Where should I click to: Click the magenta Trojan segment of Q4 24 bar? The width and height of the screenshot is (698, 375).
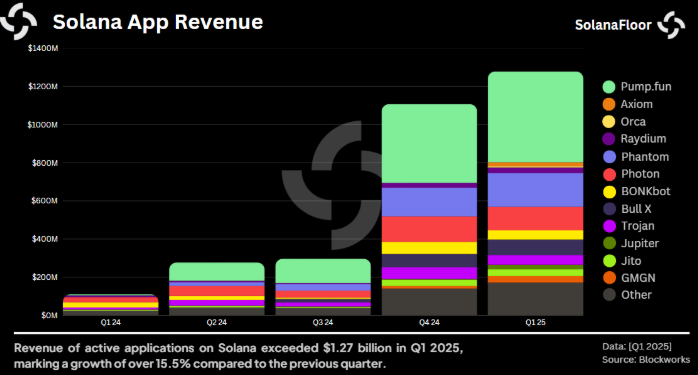[429, 273]
